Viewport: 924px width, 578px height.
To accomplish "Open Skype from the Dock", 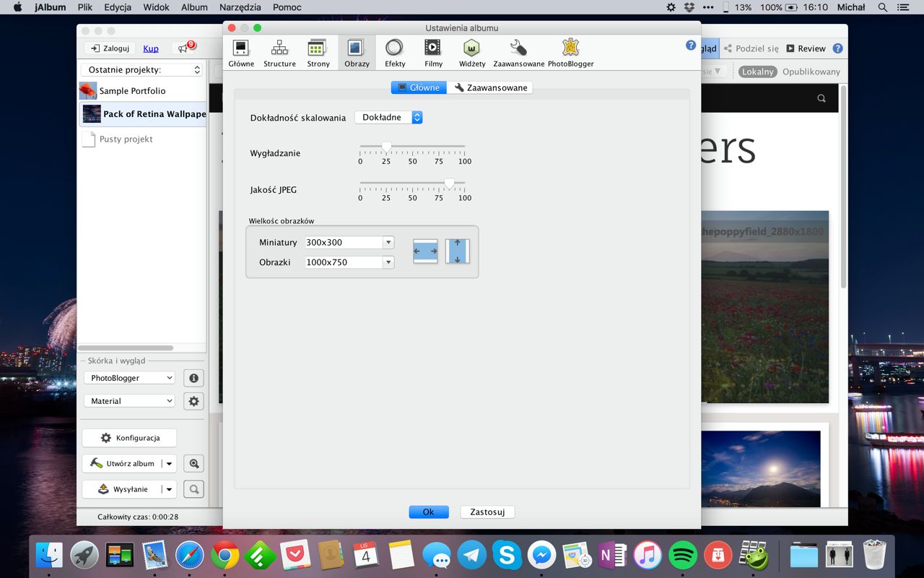I will pos(507,556).
